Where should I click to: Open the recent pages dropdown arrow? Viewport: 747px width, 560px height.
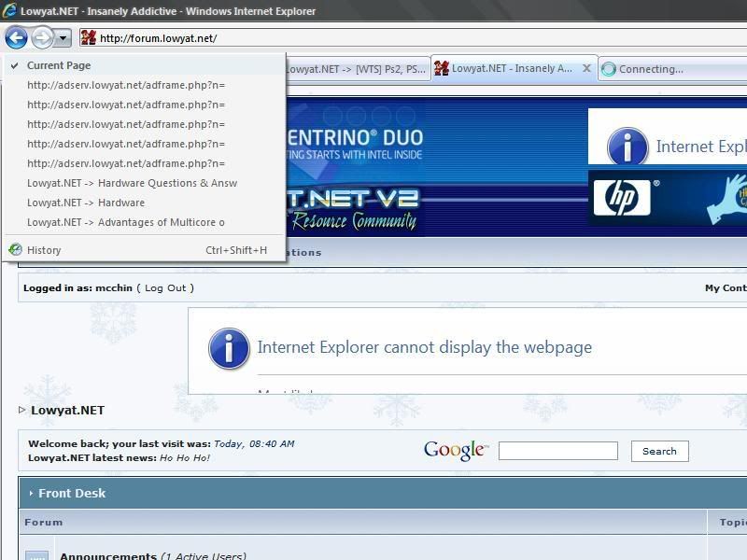(63, 38)
